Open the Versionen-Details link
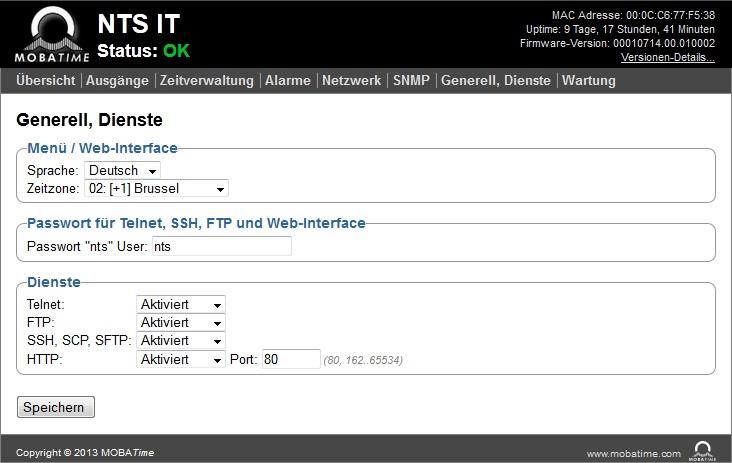Screen dimensions: 732x463 (x=668, y=57)
